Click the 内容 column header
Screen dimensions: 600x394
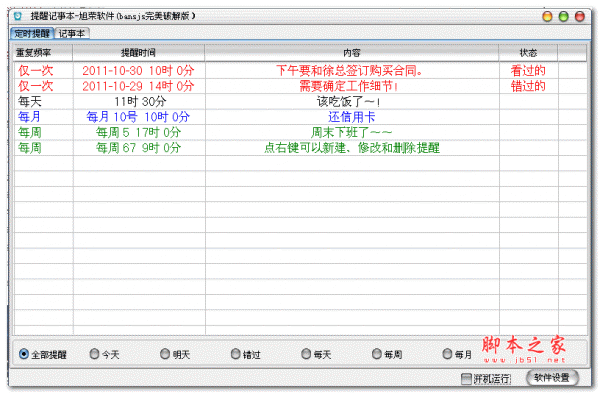352,53
